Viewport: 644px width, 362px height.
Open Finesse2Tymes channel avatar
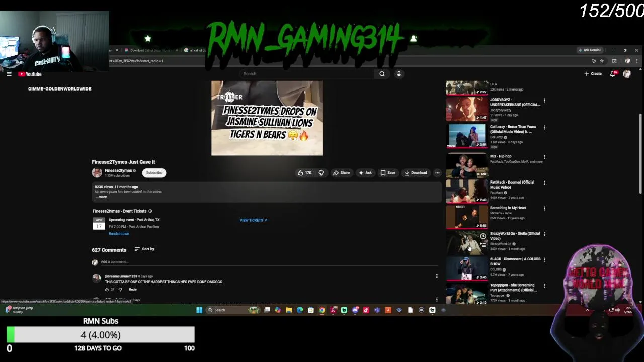pos(97,173)
